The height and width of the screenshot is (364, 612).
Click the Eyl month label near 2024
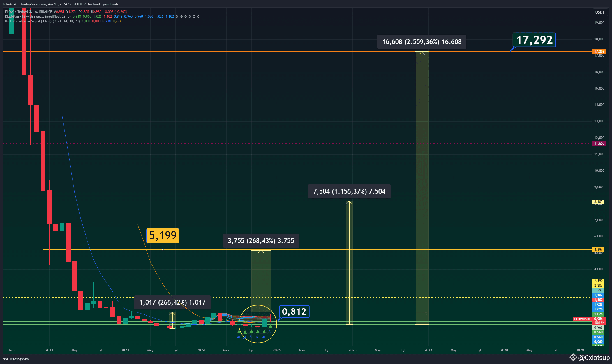[x=251, y=350]
